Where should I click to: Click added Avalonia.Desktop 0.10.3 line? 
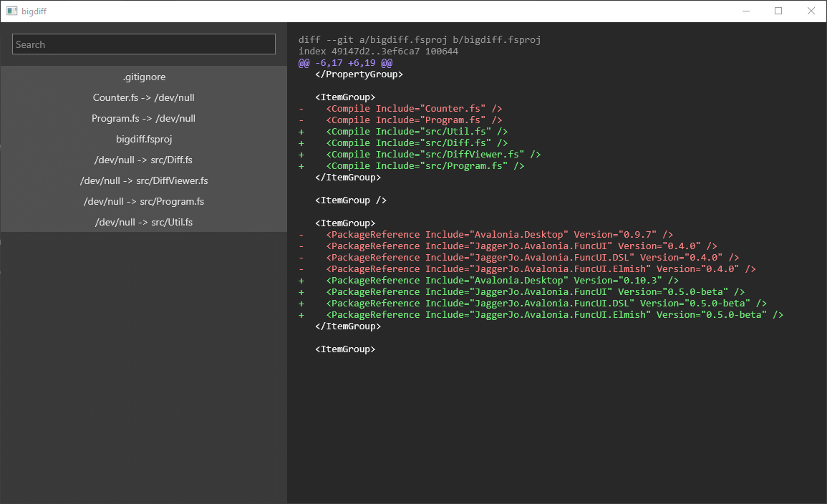(x=489, y=281)
